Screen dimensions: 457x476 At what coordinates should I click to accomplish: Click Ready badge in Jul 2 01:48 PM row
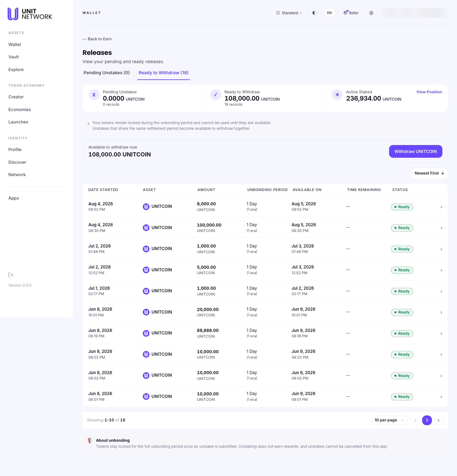click(x=402, y=249)
